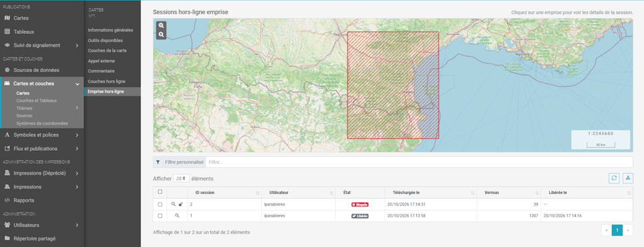Open the Afficher 20 elements dropdown
The width and height of the screenshot is (644, 247).
(181, 178)
